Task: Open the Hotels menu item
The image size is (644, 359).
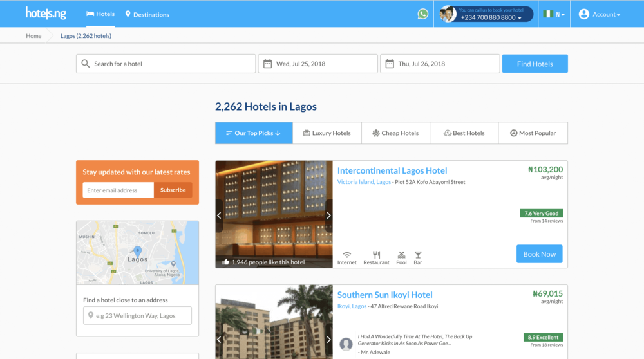Action: pos(100,14)
